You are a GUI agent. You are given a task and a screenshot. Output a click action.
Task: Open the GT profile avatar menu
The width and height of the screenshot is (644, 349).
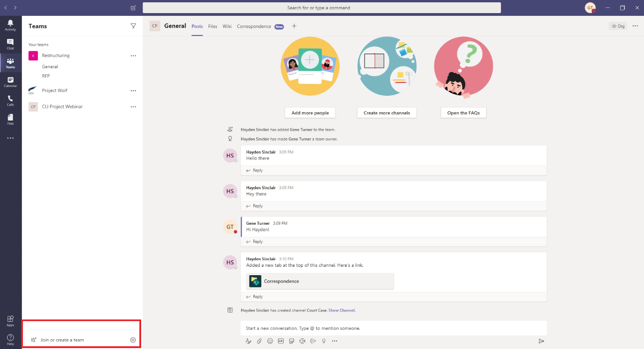(590, 8)
